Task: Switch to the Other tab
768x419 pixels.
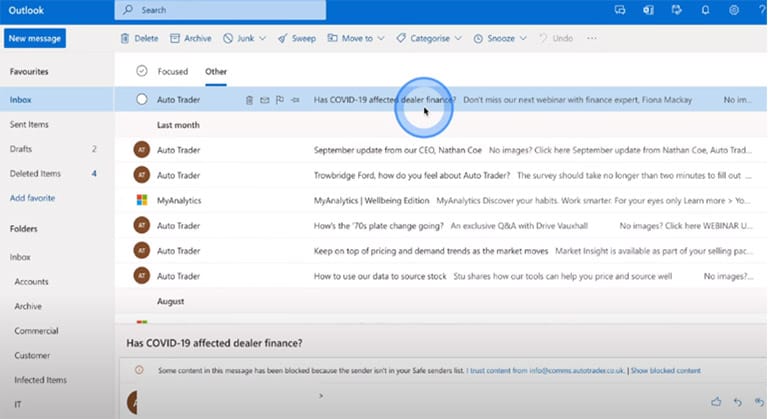Action: tap(216, 72)
